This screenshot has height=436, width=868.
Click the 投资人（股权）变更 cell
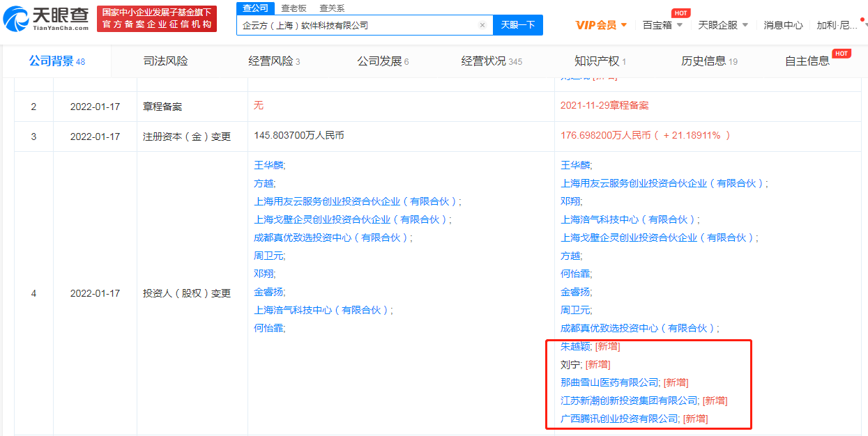[x=187, y=293]
